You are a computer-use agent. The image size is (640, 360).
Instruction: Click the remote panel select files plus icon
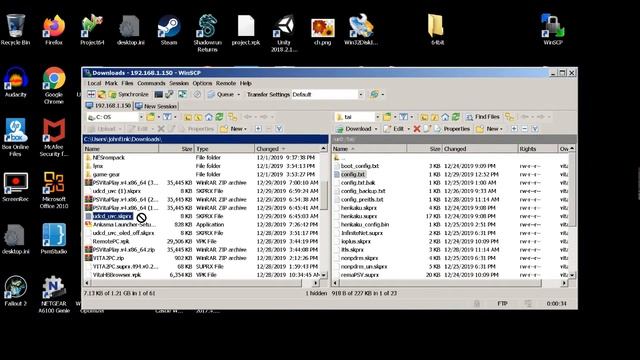pos(514,129)
